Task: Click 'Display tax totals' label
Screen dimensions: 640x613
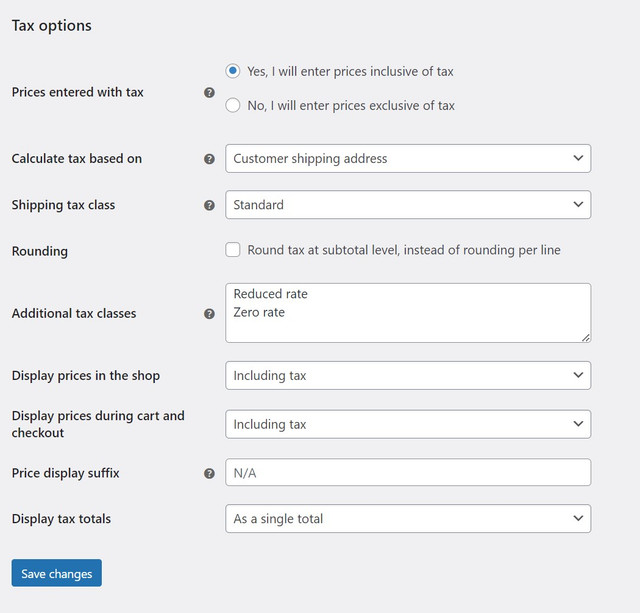Action: (61, 519)
